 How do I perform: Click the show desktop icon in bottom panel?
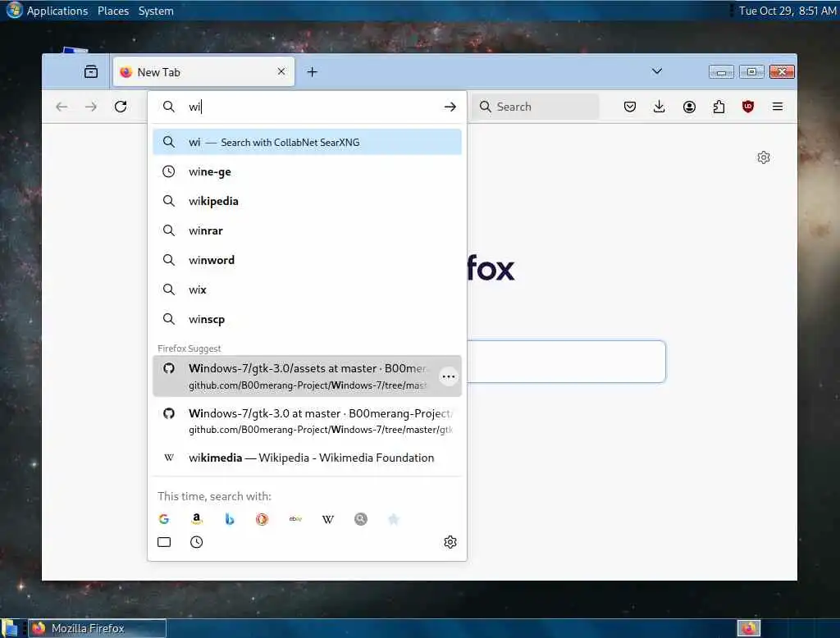point(10,628)
